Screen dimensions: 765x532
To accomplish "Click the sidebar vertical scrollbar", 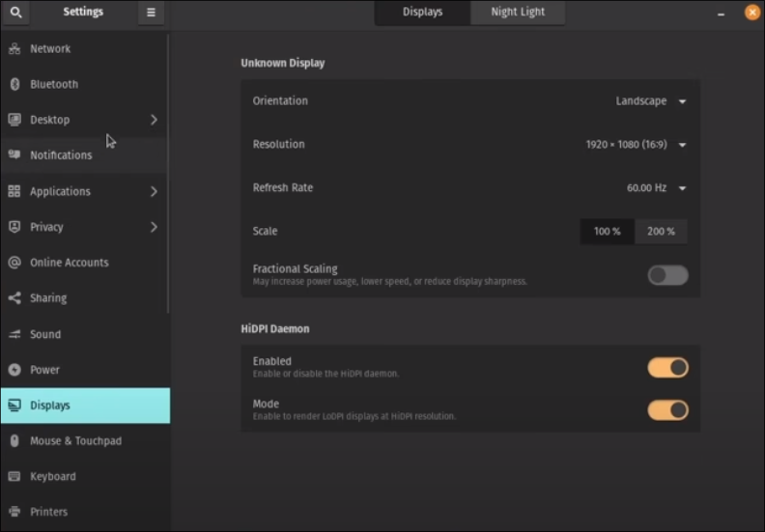I will (x=168, y=173).
